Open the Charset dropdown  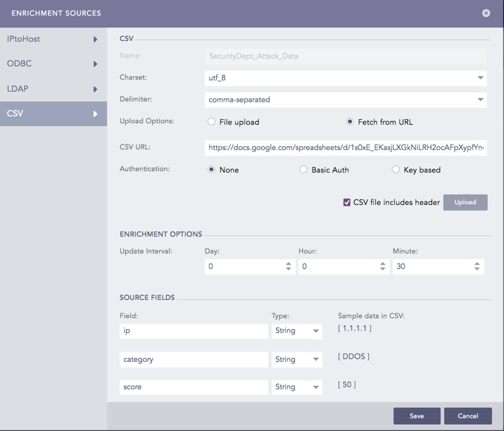tap(346, 78)
